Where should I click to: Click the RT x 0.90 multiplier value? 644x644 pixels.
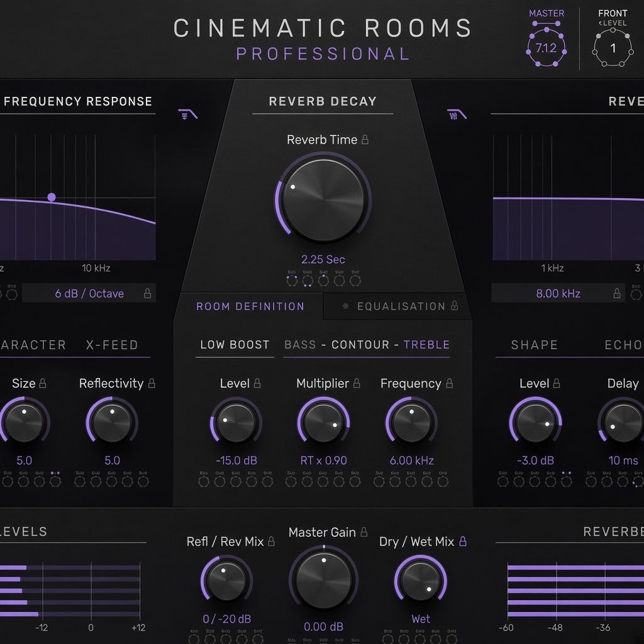324,460
